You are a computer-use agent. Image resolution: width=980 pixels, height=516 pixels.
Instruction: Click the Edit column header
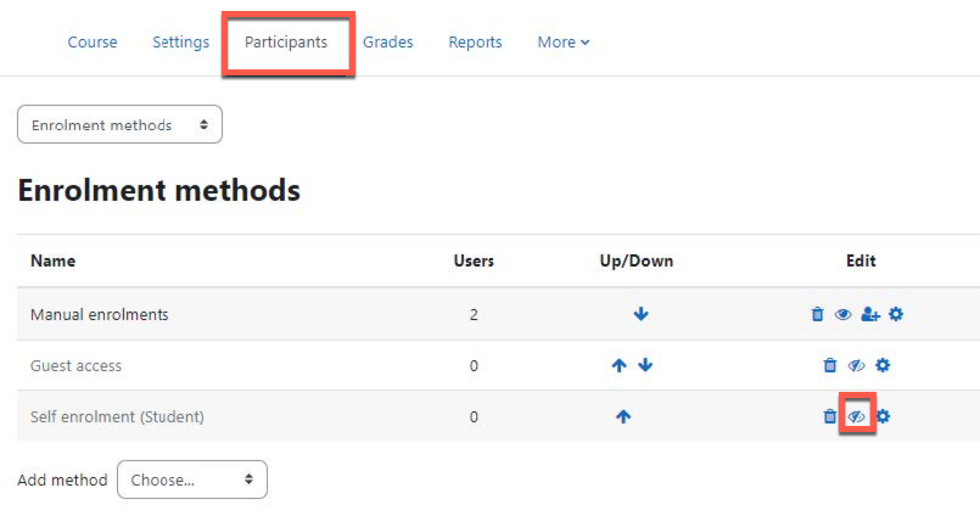pyautogui.click(x=861, y=261)
